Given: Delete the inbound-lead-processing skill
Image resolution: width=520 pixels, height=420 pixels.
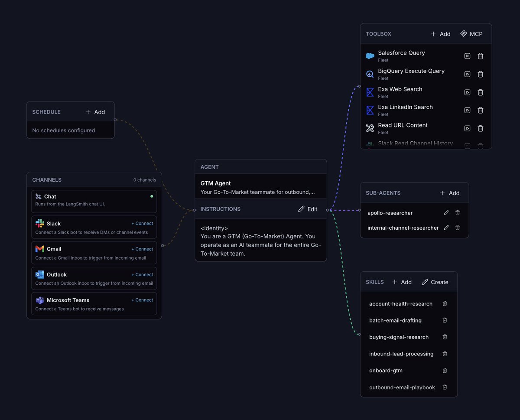Looking at the screenshot, I should click(445, 354).
